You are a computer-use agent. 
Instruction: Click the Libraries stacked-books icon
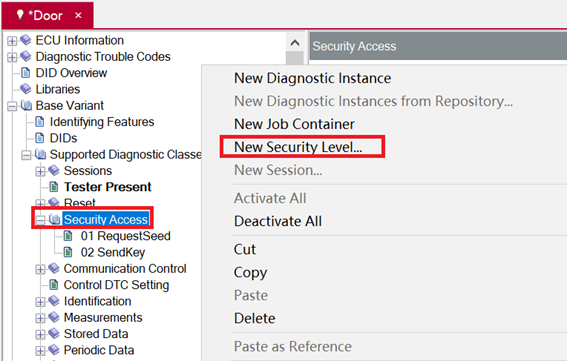click(x=26, y=89)
